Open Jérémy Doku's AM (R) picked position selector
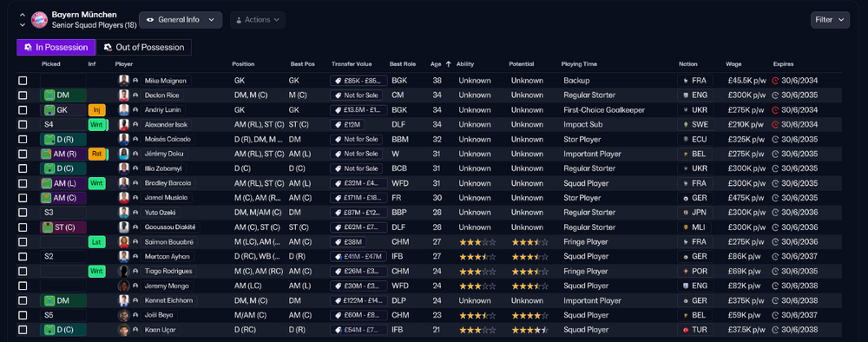Screen dimensions: 868x342 (x=62, y=154)
